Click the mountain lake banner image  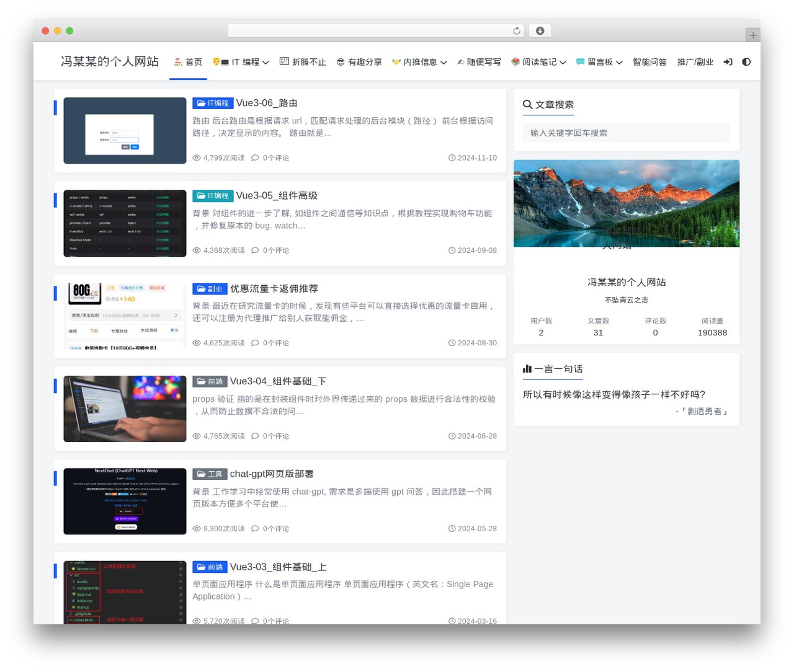627,203
